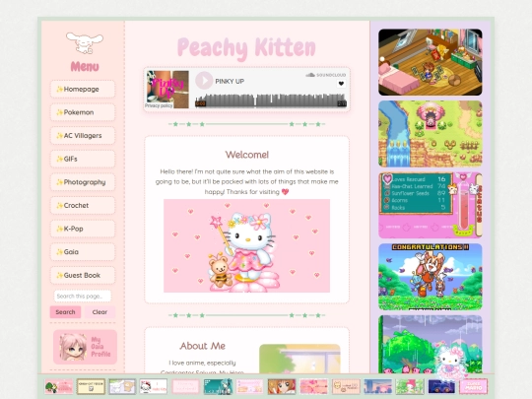This screenshot has width=532, height=399.
Task: Open the rainy Hello Kitty game screenshot
Action: pyautogui.click(x=431, y=344)
